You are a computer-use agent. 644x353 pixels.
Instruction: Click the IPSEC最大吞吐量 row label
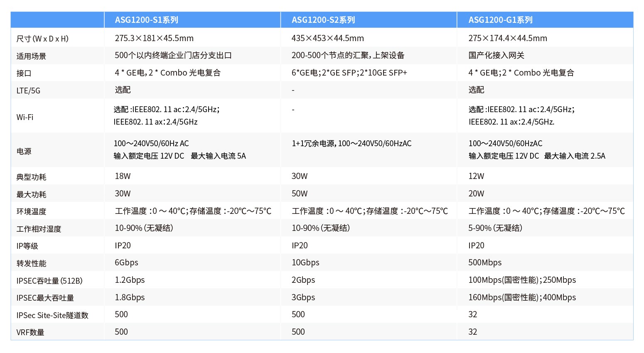(45, 298)
